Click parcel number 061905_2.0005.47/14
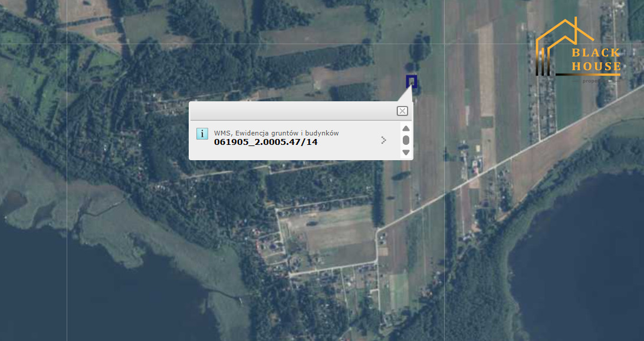Screen dimensions: 644x341 (266, 143)
